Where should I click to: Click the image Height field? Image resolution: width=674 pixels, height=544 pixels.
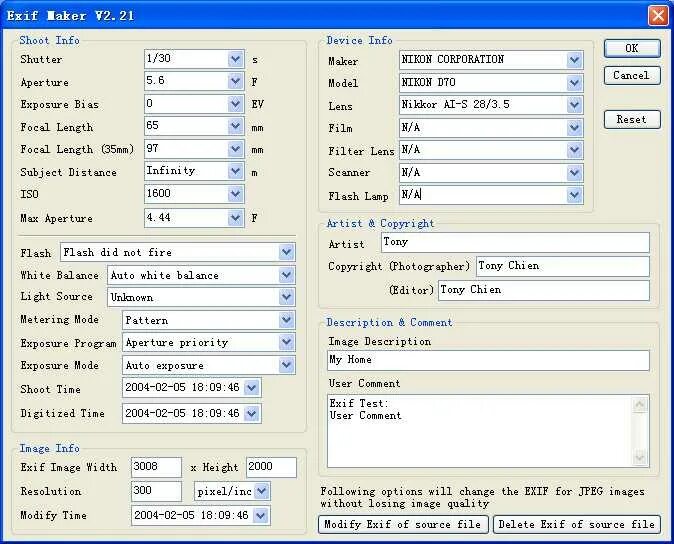point(271,467)
